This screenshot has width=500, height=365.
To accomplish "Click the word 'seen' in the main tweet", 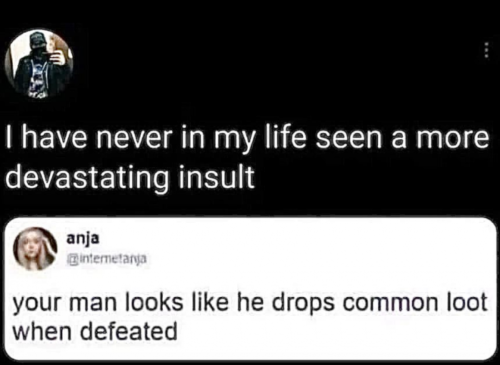I will coord(349,139).
